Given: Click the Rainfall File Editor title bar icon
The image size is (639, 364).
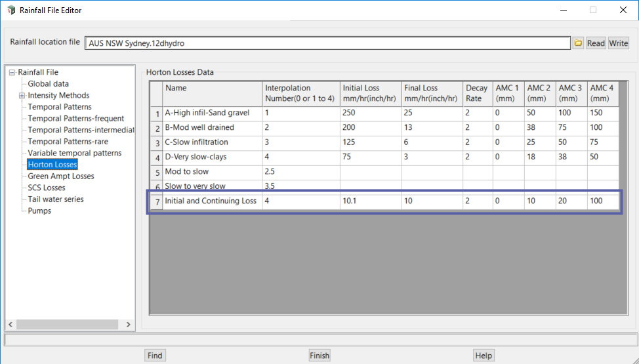Looking at the screenshot, I should coord(11,10).
